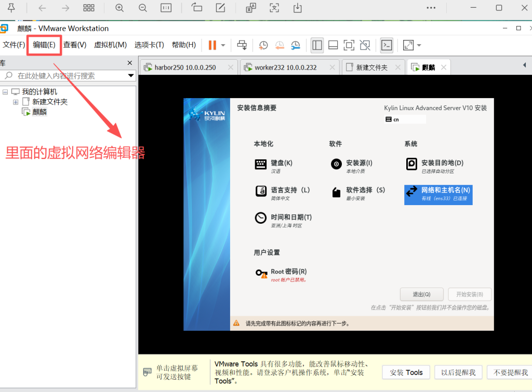This screenshot has width=532, height=392.
Task: Take a snapshot of this virtual machine
Action: pyautogui.click(x=263, y=45)
